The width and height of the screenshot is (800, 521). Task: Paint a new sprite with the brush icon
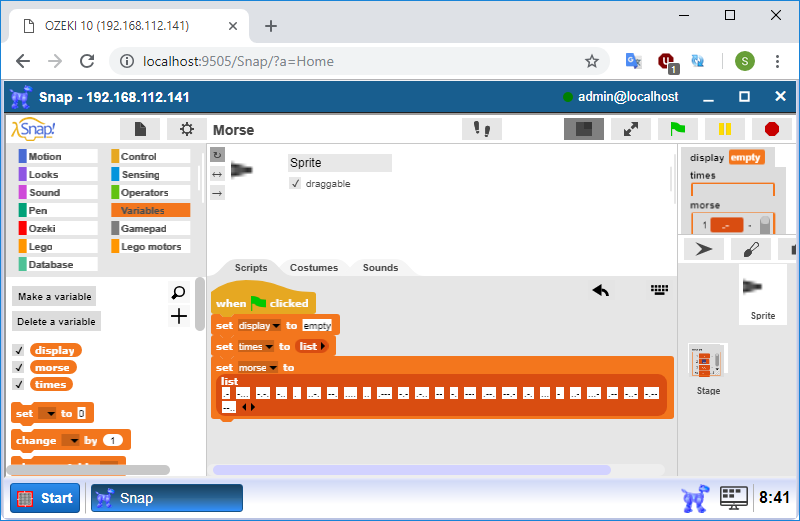[x=751, y=249]
